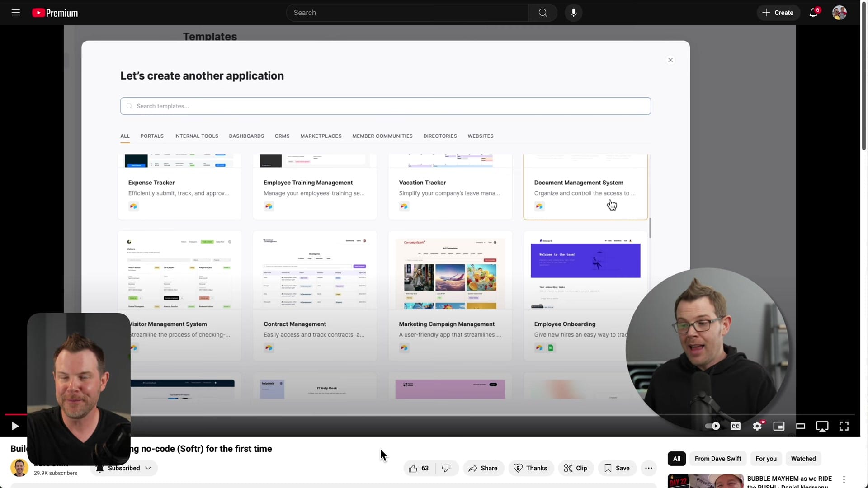Open the BUBBLE MAYHEM video thumbnail

click(x=705, y=481)
